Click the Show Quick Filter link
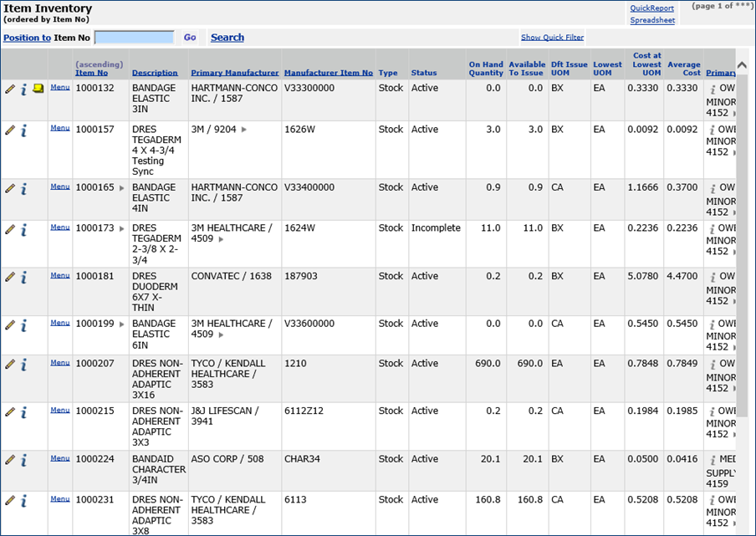756x536 pixels. (x=552, y=38)
